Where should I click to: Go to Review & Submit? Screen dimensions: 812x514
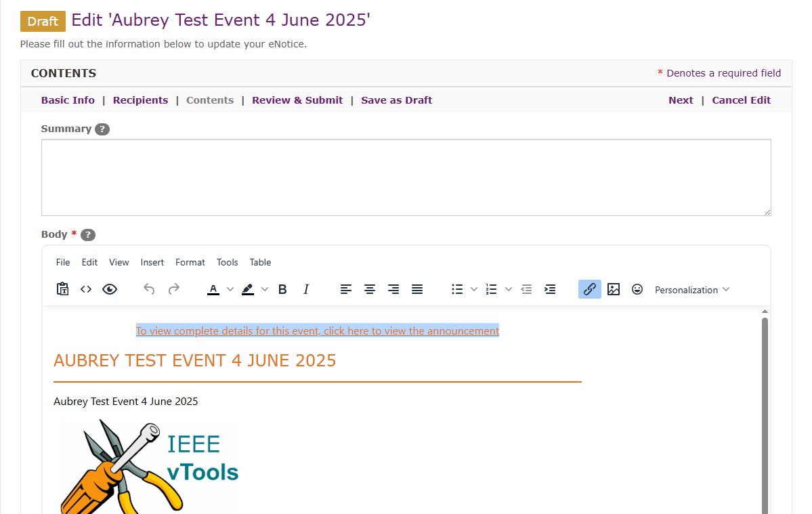(x=297, y=100)
